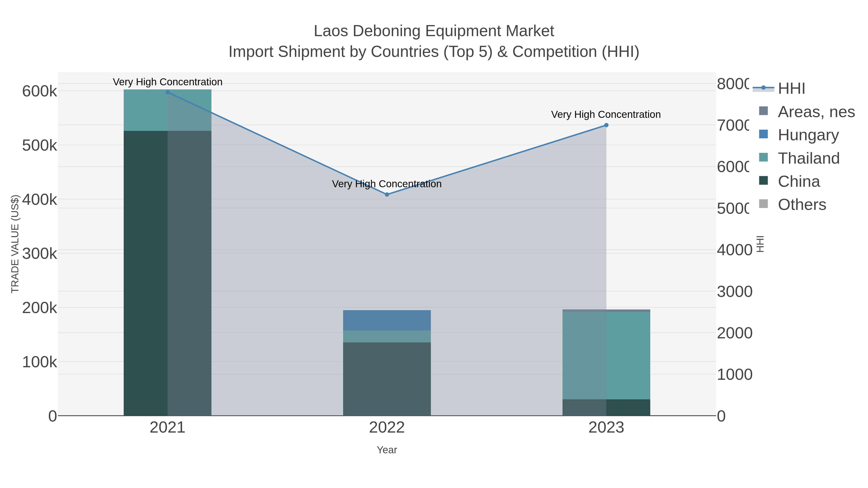This screenshot has width=868, height=488.
Task: Toggle the HHI legend entry
Action: [x=779, y=88]
